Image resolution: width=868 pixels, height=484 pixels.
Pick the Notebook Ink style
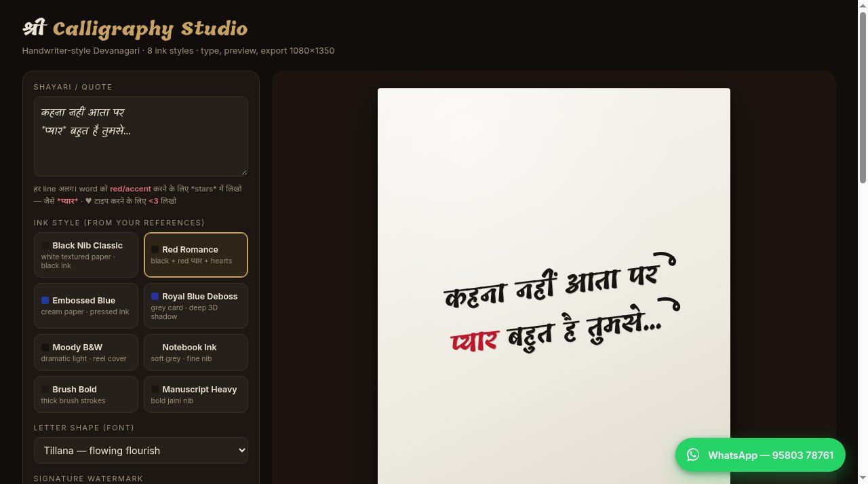click(196, 352)
